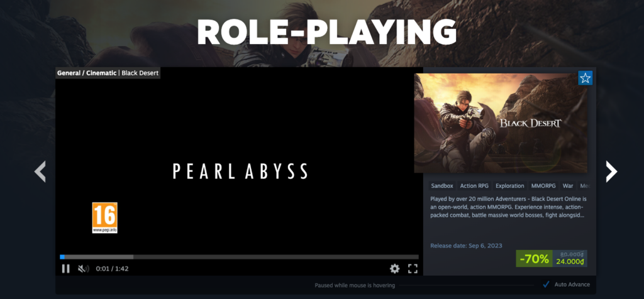Open the MMORPG tag

pos(543,186)
